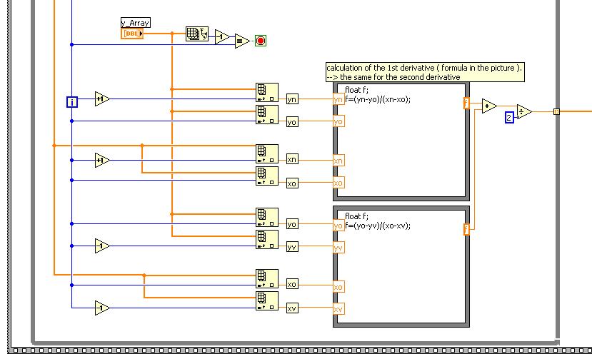This screenshot has width=592, height=364.
Task: Click the loop output tunnel after the Divide node
Action: (556, 111)
